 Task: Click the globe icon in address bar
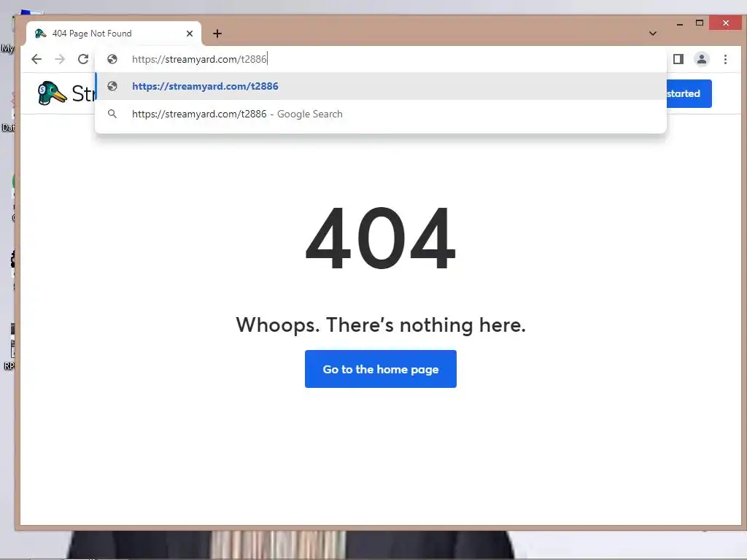tap(112, 59)
